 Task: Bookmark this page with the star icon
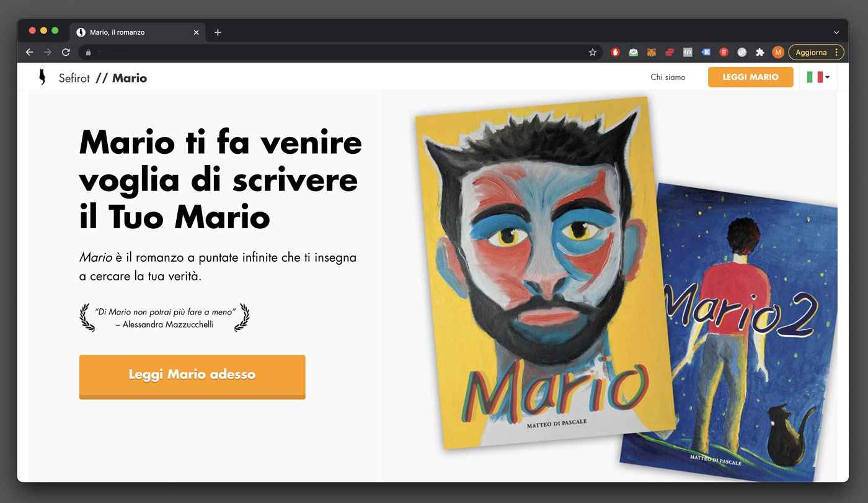[593, 53]
